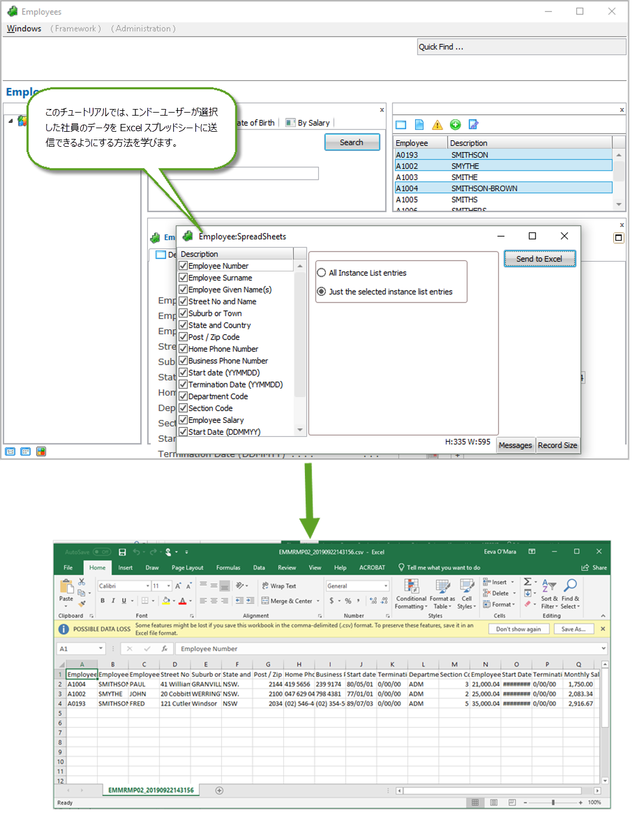644x829 pixels.
Task: Click the add new sheet plus icon
Action: click(219, 790)
